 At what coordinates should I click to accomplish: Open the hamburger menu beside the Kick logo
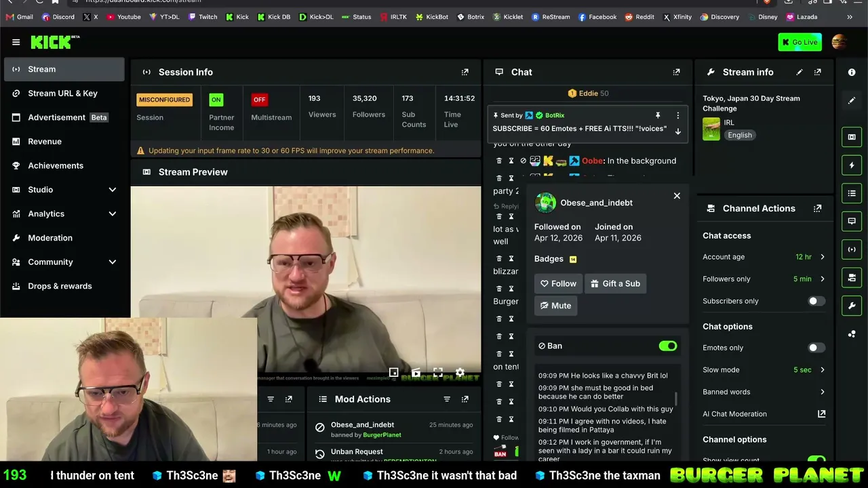coord(16,42)
